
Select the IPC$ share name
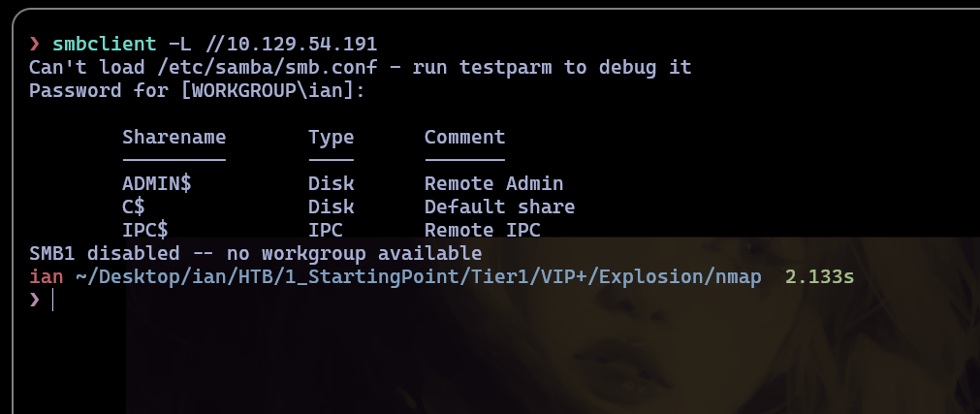point(145,230)
